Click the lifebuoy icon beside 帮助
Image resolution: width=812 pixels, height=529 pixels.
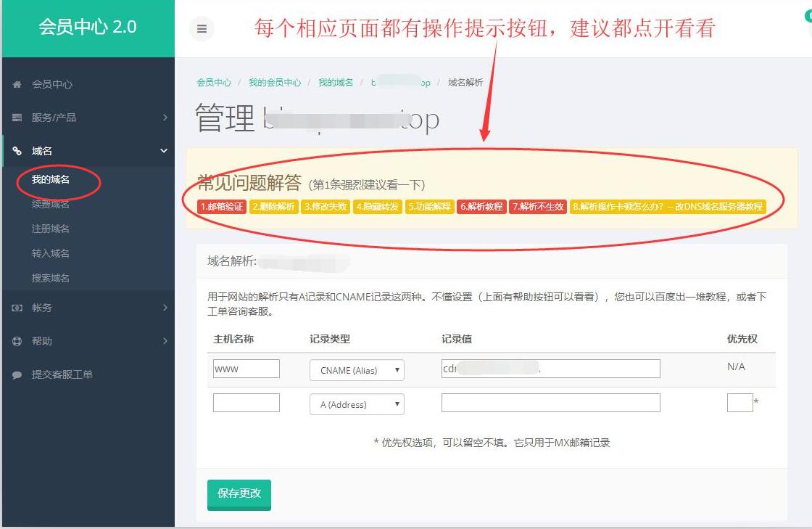pyautogui.click(x=17, y=341)
